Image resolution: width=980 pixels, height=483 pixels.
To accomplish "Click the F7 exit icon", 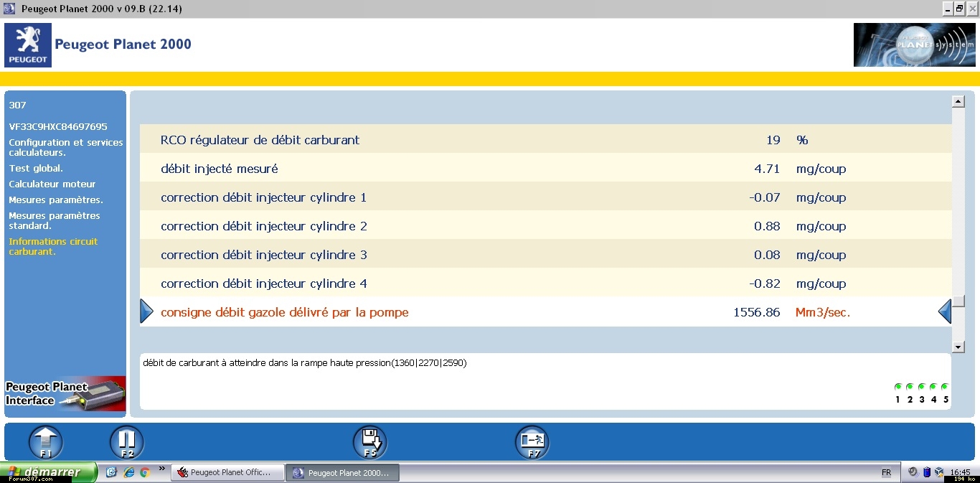I will pyautogui.click(x=532, y=442).
